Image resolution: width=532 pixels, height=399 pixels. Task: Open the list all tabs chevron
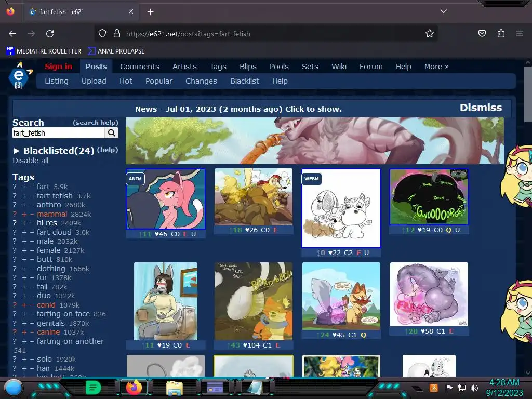point(444,11)
